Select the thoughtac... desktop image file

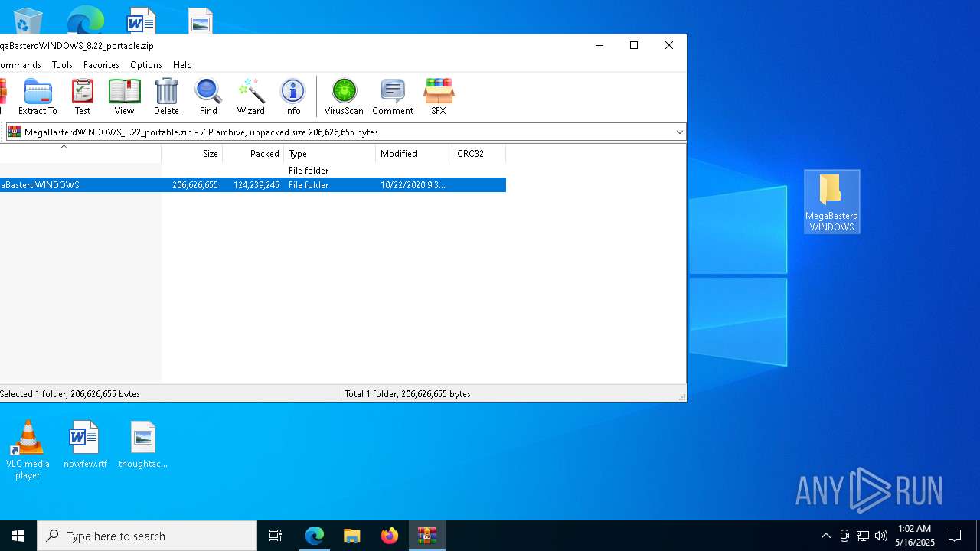142,445
